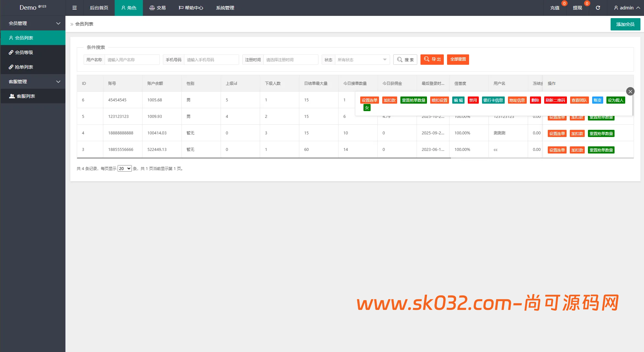Switch to the 帮助中心 top tab
The image size is (644, 352).
tap(191, 8)
